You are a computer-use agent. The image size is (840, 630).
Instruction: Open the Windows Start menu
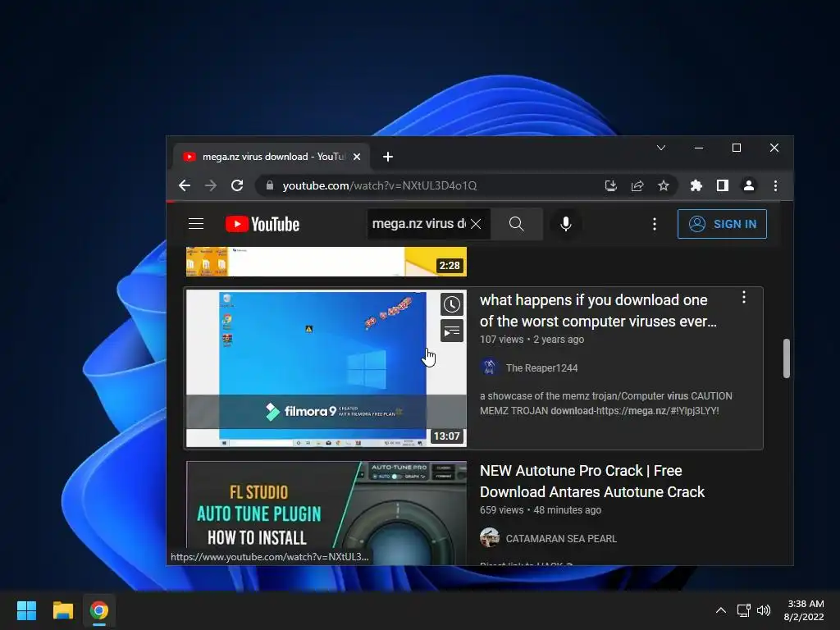pos(26,610)
